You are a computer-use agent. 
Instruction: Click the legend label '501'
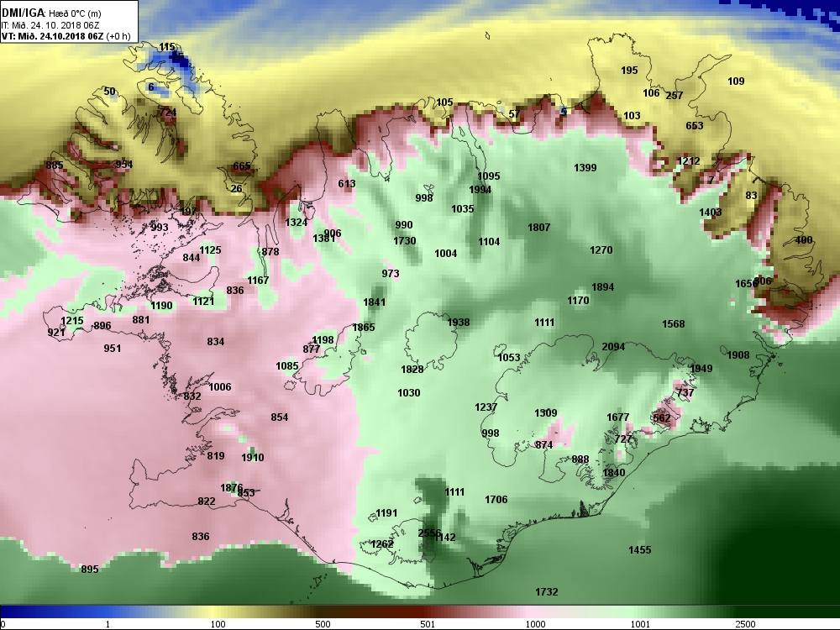coord(428,624)
